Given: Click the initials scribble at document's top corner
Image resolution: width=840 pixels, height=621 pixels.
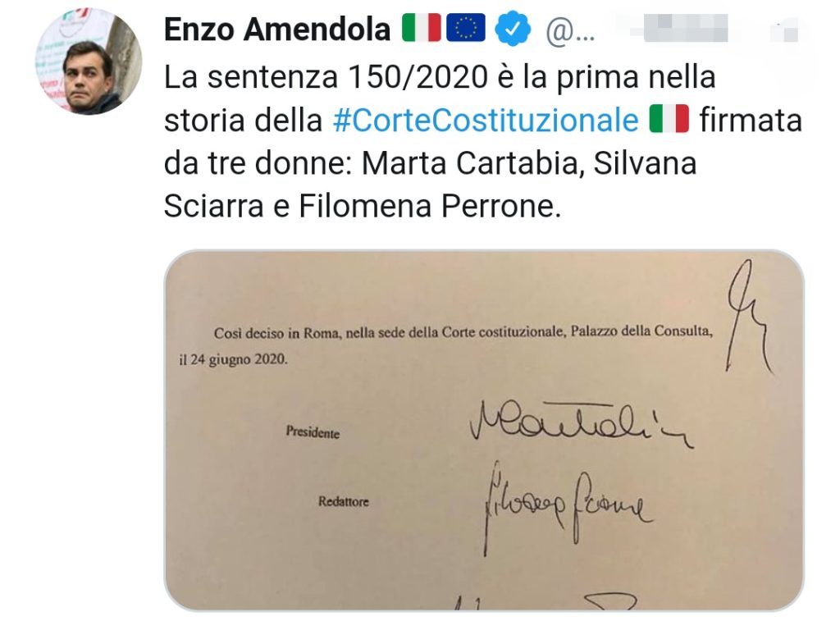Looking at the screenshot, I should [x=749, y=317].
